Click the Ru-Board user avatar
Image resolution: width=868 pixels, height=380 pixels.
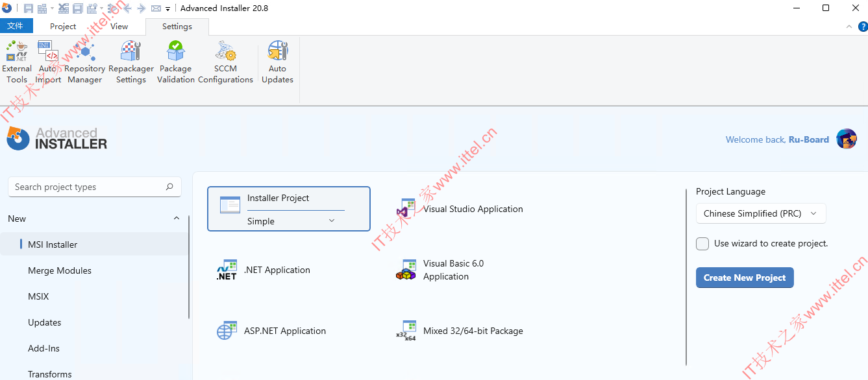[847, 139]
